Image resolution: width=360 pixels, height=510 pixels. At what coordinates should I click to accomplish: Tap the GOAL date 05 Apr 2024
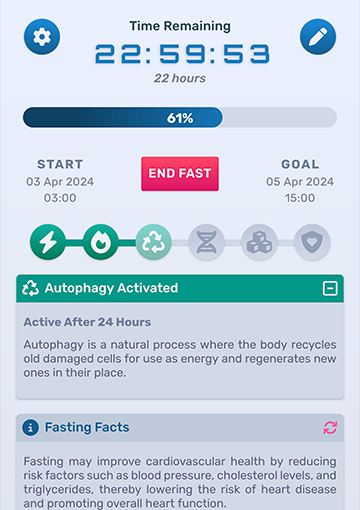coord(300,182)
